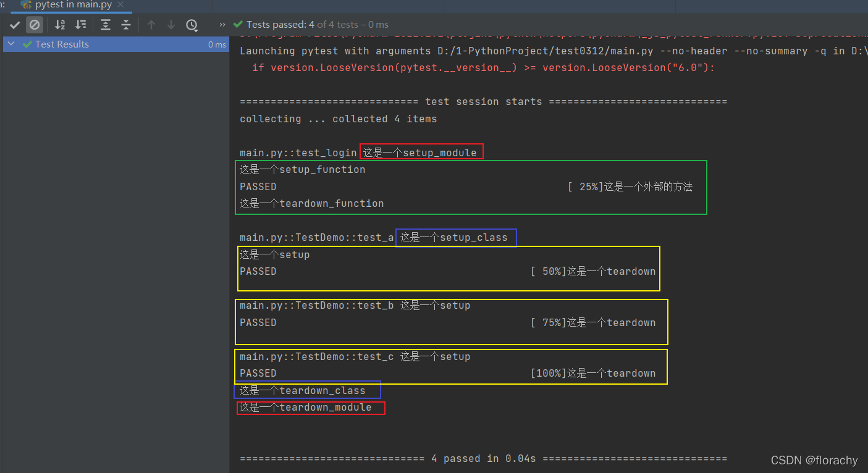Screen dimensions: 868x473
Task: Show more toolbar actions double chevron
Action: [x=222, y=25]
